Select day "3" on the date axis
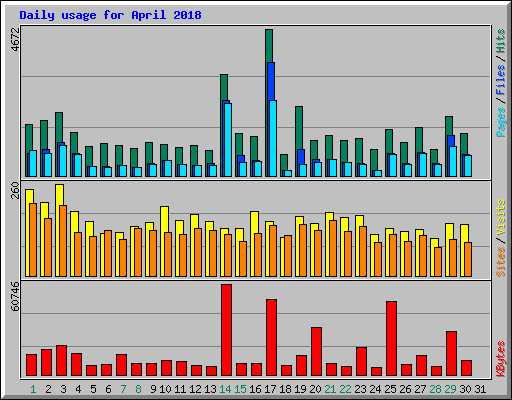 click(x=63, y=389)
